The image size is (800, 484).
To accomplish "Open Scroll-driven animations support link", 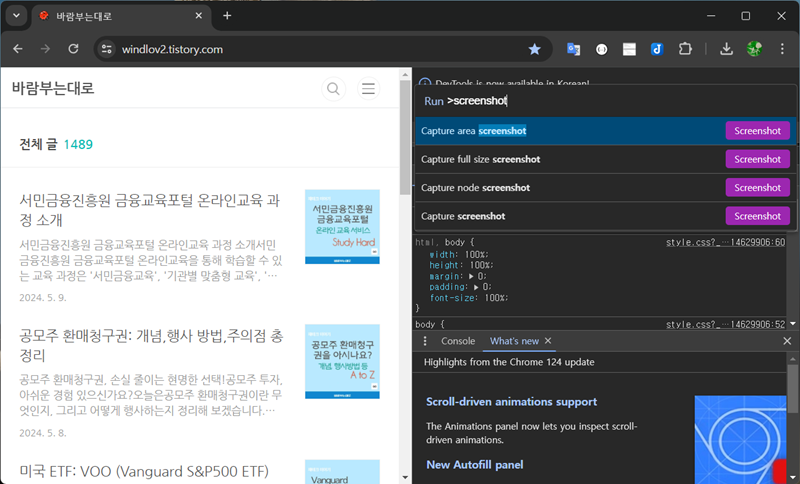I will pos(511,402).
